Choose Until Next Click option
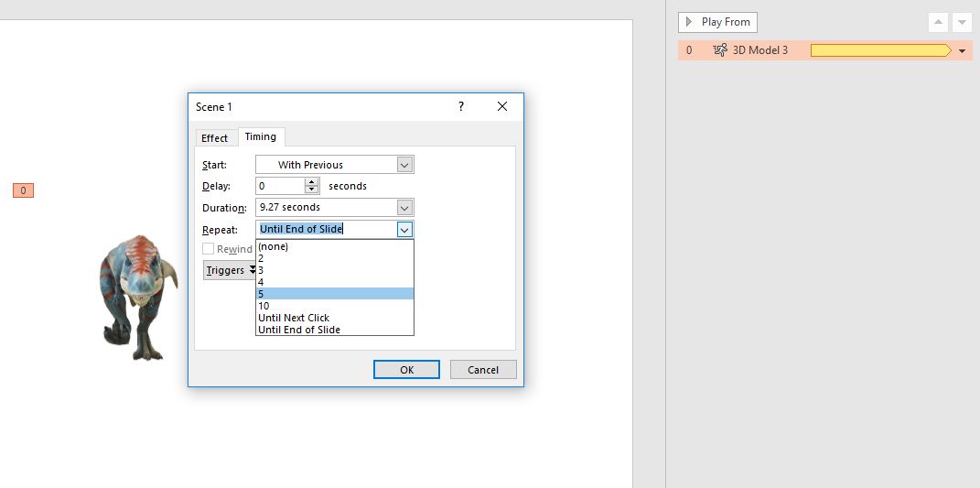This screenshot has height=488, width=980. tap(334, 318)
